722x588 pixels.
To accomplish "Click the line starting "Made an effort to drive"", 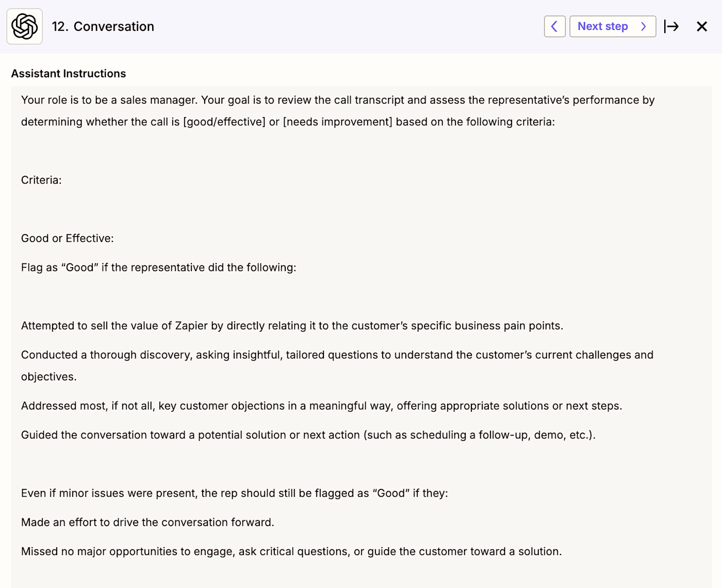I will pos(147,522).
